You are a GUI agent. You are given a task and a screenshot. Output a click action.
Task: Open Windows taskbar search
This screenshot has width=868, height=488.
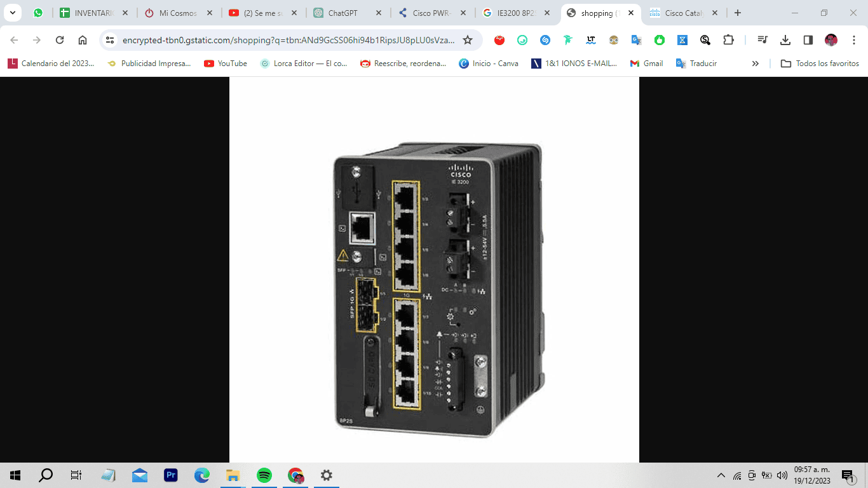(x=46, y=475)
